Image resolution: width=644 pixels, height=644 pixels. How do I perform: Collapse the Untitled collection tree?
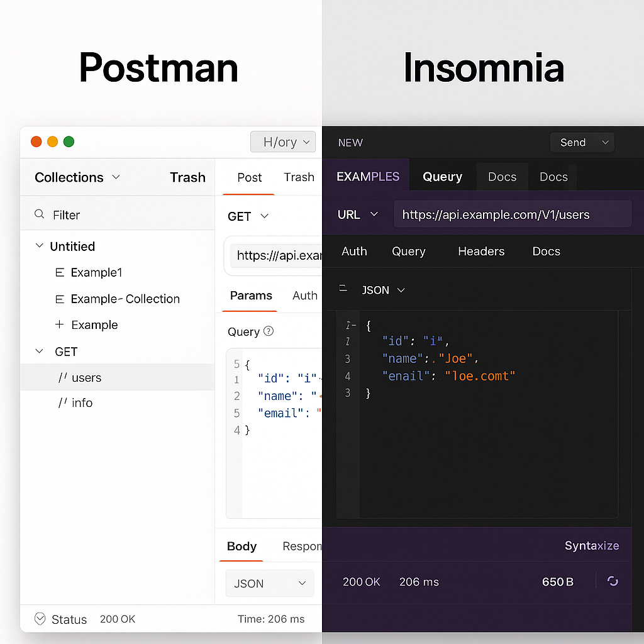tap(39, 246)
